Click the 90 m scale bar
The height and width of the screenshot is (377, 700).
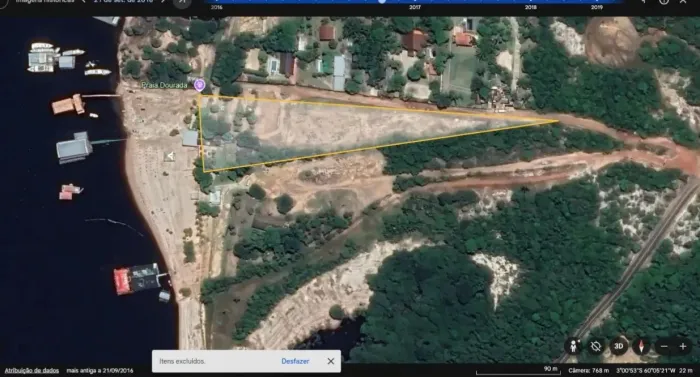[518, 370]
